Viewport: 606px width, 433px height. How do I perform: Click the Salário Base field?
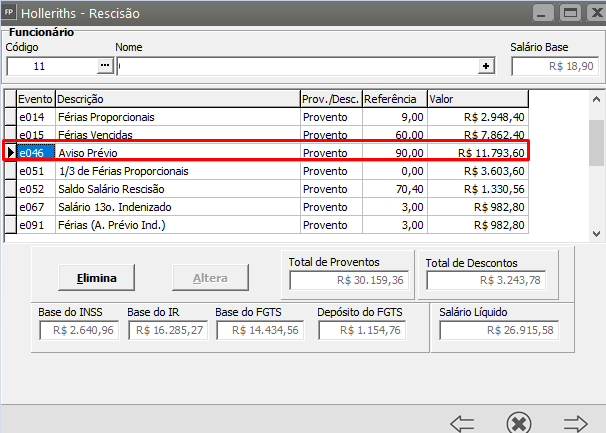[555, 66]
